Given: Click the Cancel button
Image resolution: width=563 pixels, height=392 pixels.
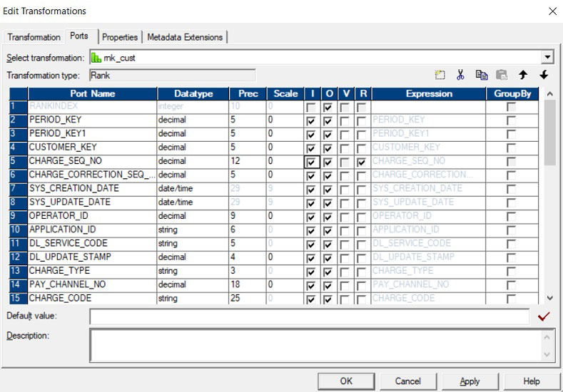Looking at the screenshot, I should tap(408, 381).
